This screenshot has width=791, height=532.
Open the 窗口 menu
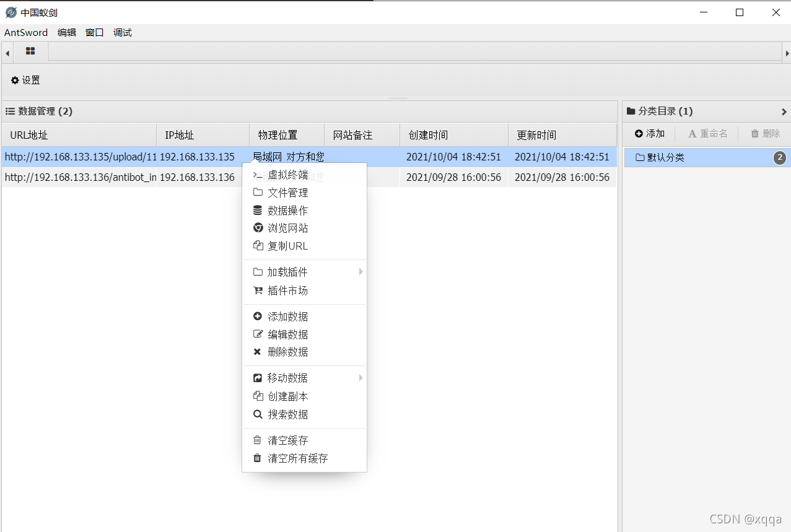coord(95,33)
